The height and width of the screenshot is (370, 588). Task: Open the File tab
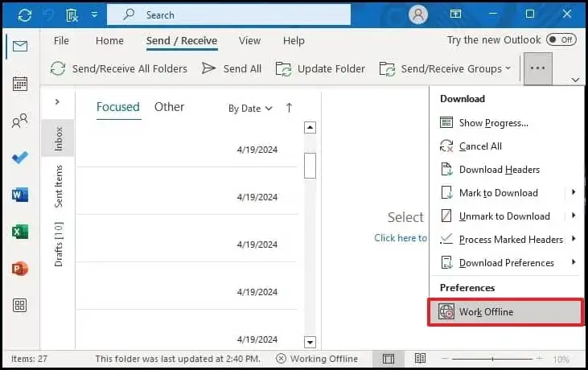tap(61, 40)
